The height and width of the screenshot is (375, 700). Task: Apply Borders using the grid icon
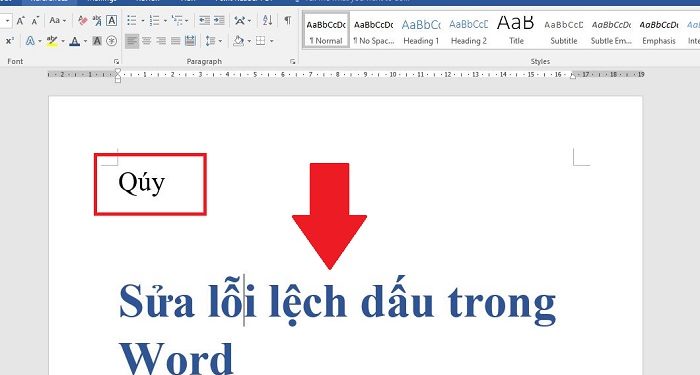260,42
